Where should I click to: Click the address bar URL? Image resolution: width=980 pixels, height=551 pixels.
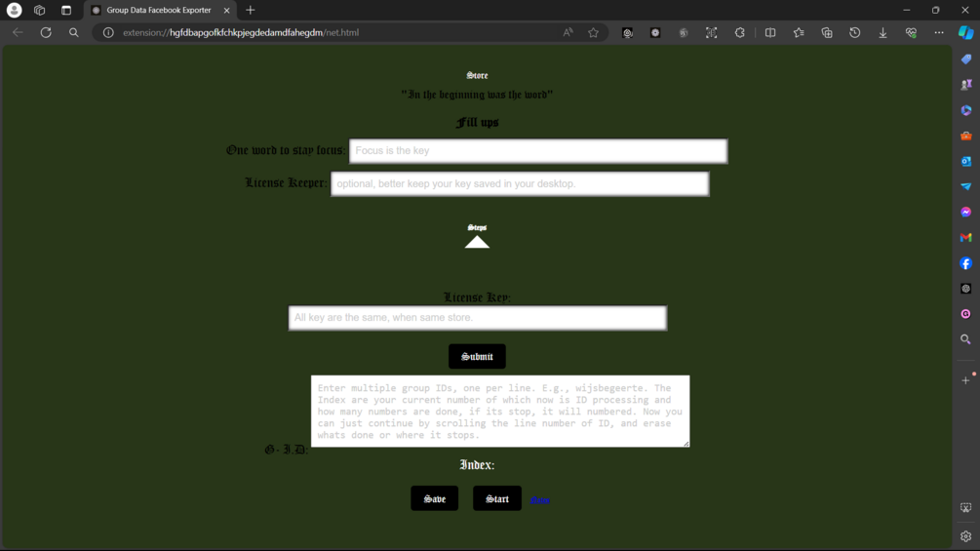coord(241,32)
